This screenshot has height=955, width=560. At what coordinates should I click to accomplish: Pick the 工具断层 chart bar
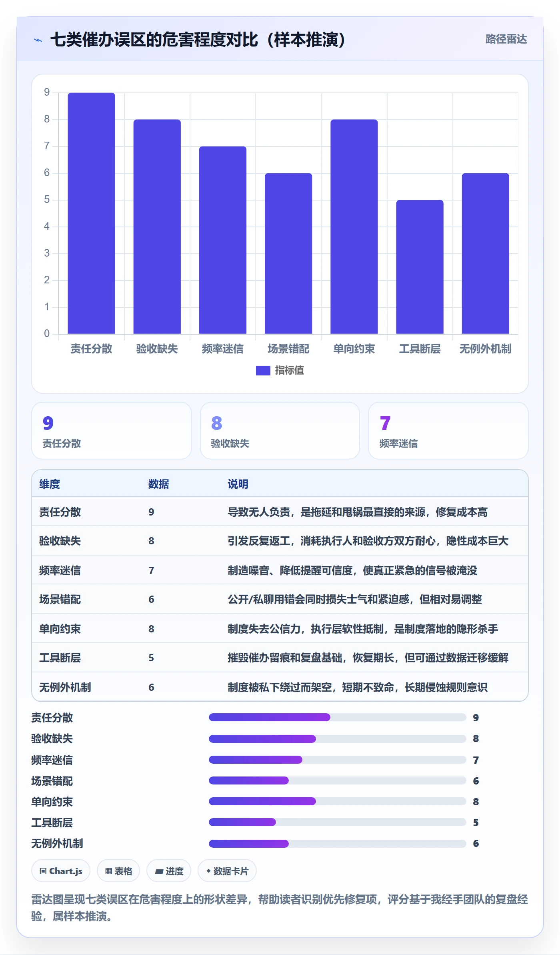pos(420,267)
